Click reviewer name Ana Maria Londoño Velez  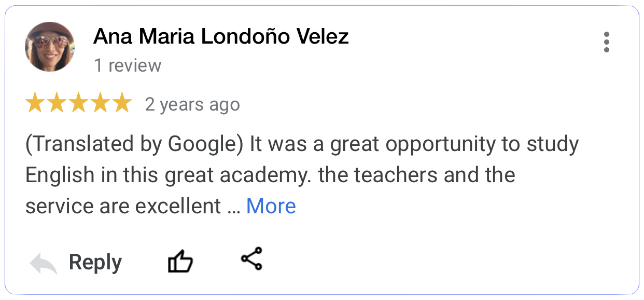220,37
